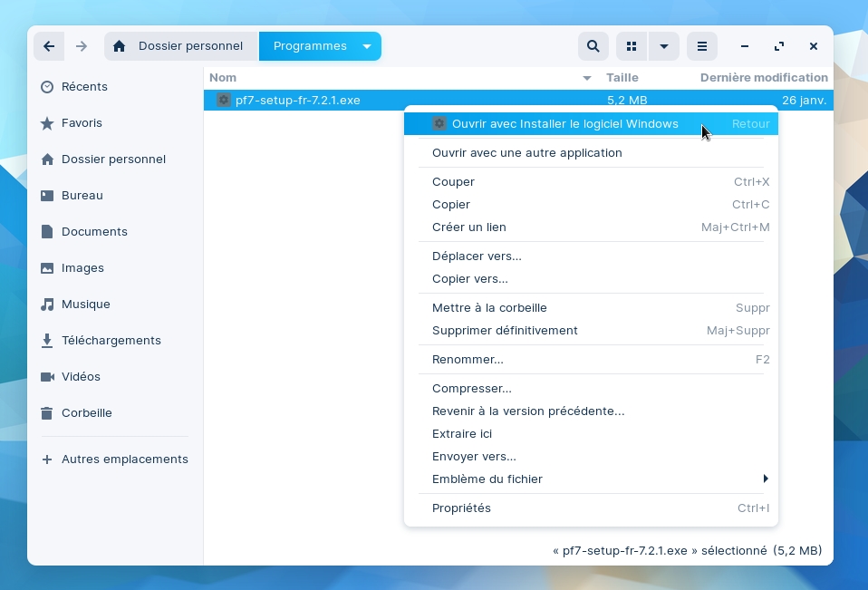Sort by the Taille column header
Viewport: 868px width, 590px height.
coord(622,78)
